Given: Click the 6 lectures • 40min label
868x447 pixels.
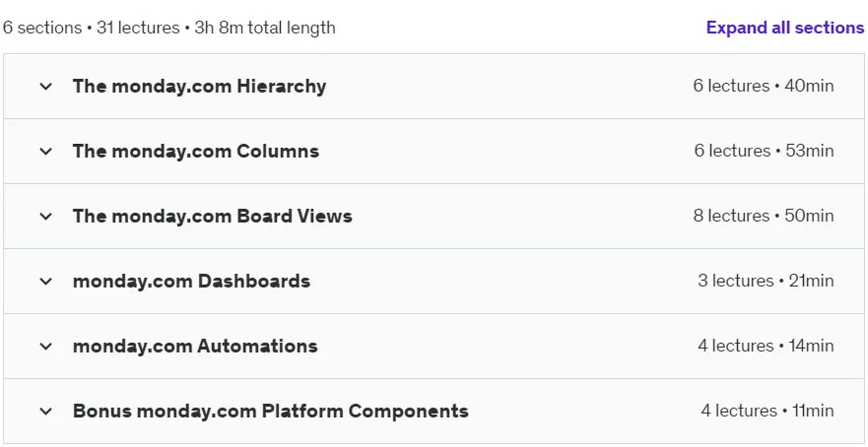Looking at the screenshot, I should [764, 86].
